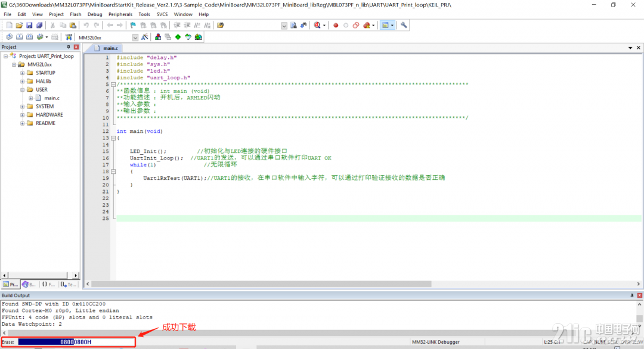The height and width of the screenshot is (349, 644).
Task: Translate the current file icon
Action: [9, 37]
